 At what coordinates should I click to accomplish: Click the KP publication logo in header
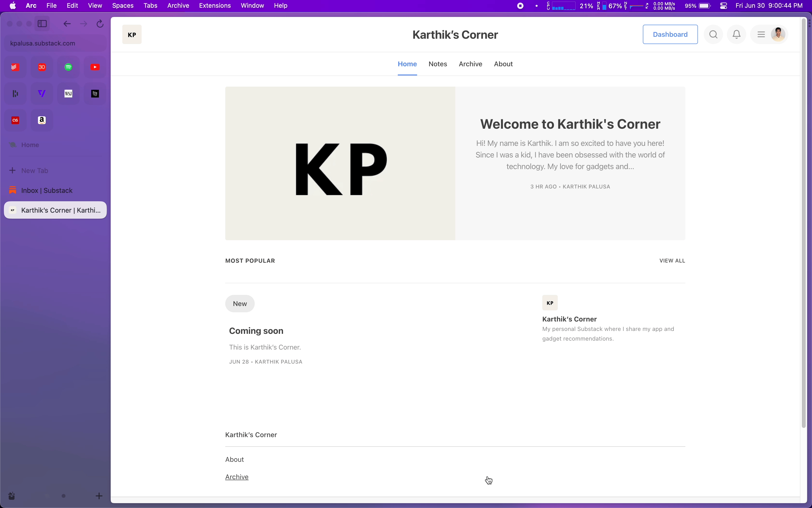point(132,35)
